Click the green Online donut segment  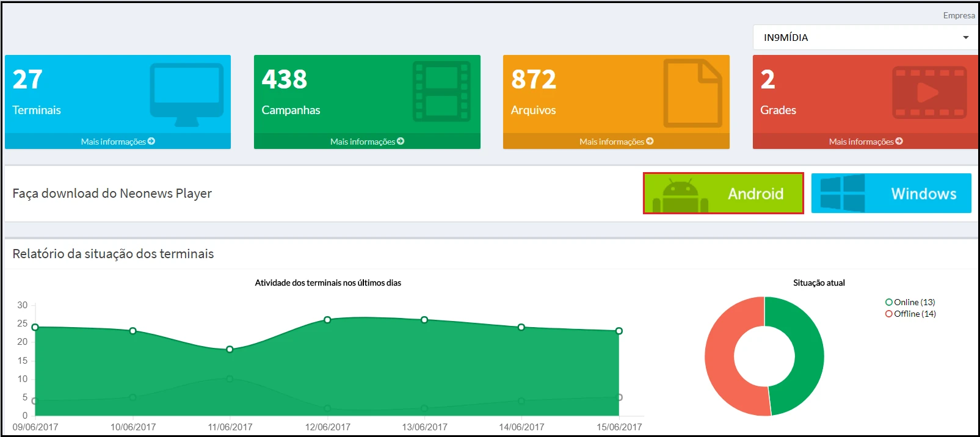[809, 356]
